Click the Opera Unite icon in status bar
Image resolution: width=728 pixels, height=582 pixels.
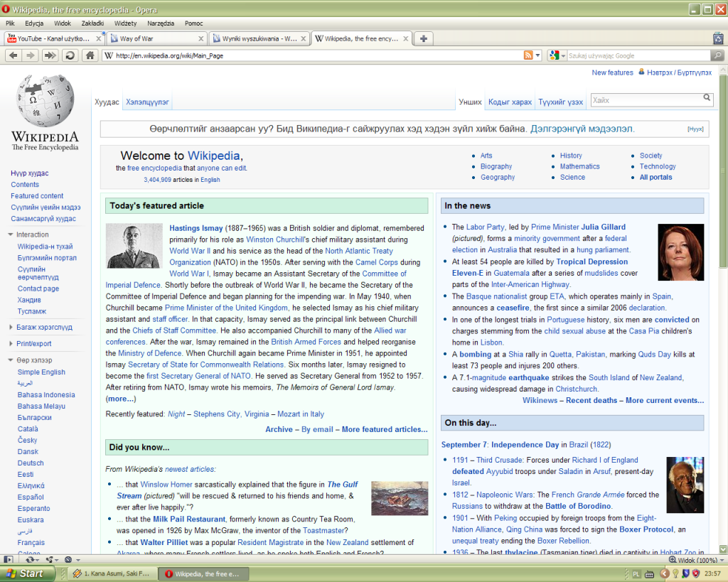coord(49,560)
